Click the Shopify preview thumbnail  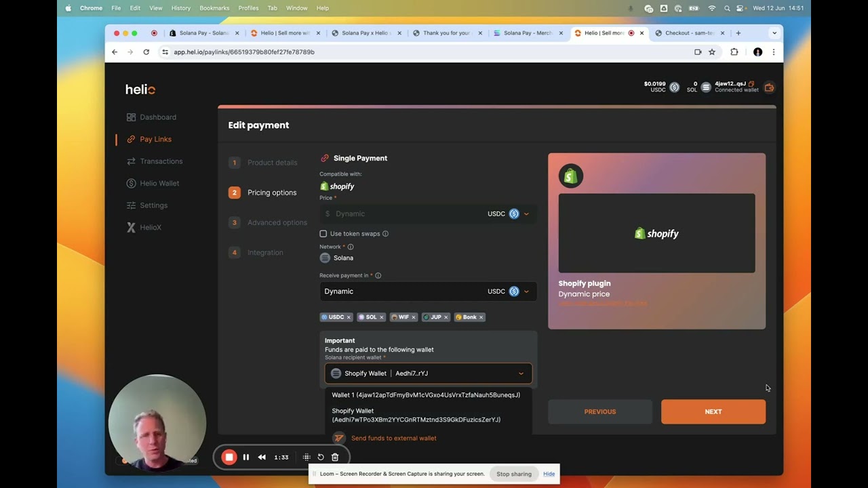[x=656, y=233]
